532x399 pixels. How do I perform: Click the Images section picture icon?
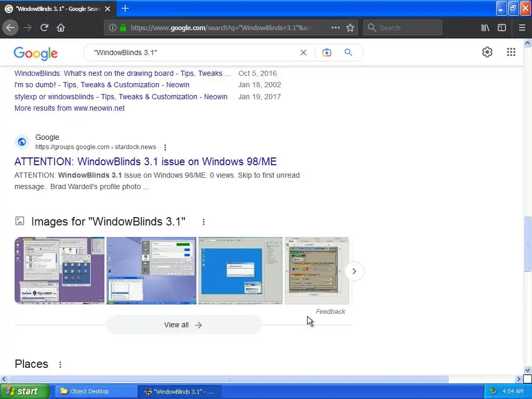20,221
